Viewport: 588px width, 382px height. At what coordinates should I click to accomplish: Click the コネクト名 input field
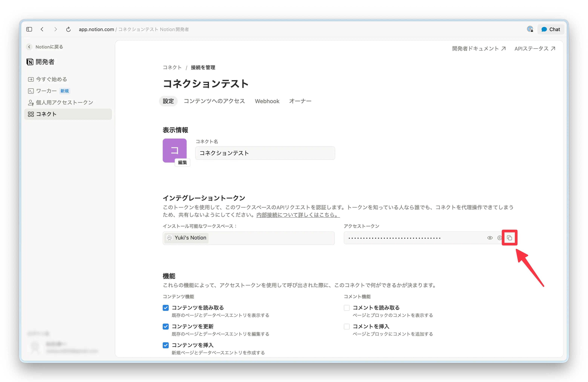click(x=265, y=153)
